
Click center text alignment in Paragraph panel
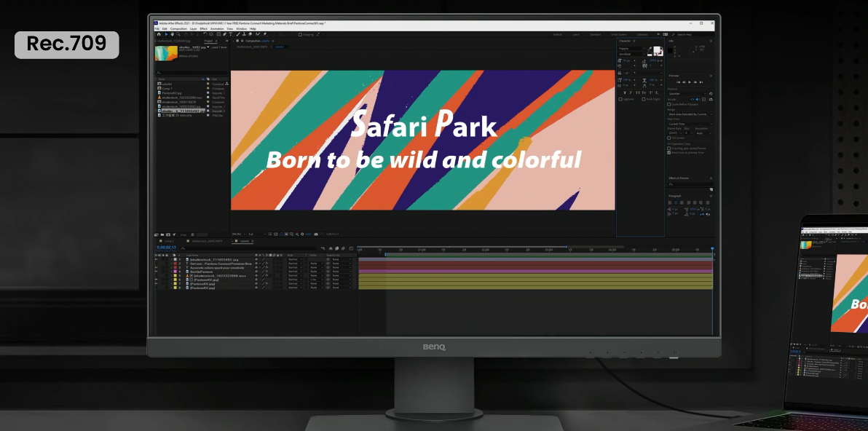point(676,203)
